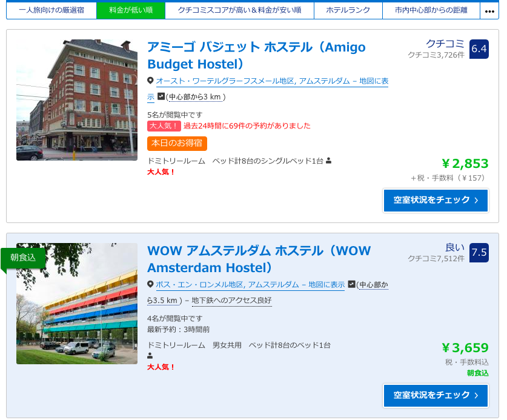Click the map pin icon for Amigo Budget Hostel
Image resolution: width=507 pixels, height=420 pixels.
click(150, 81)
